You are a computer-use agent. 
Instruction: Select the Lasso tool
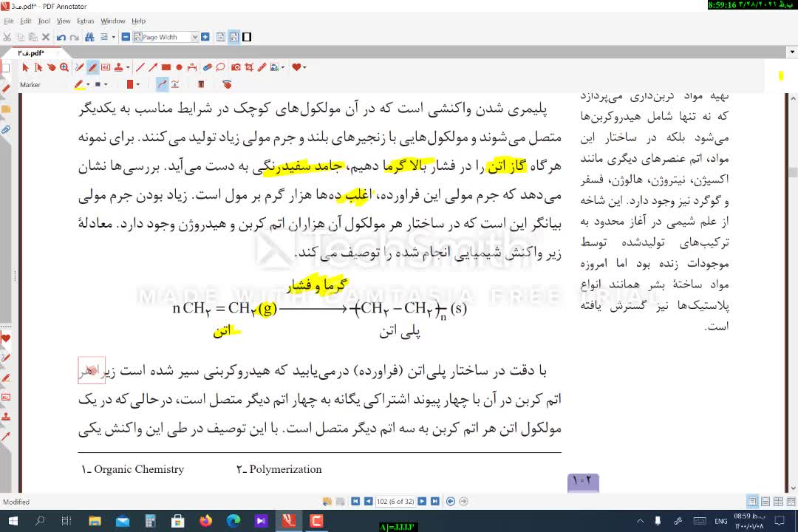point(220,67)
